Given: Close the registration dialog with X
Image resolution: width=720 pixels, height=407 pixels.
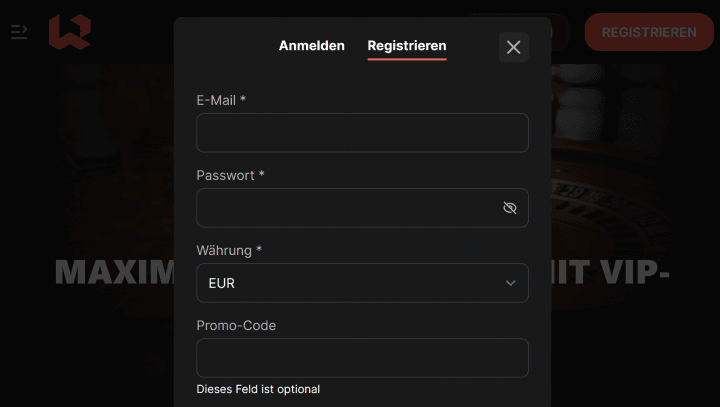Looking at the screenshot, I should click(514, 47).
